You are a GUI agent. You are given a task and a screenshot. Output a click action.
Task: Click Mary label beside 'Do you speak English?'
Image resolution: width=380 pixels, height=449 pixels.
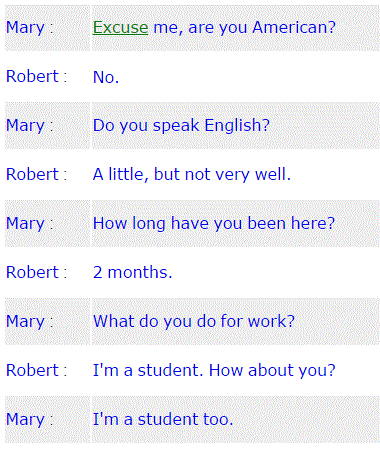click(x=30, y=126)
